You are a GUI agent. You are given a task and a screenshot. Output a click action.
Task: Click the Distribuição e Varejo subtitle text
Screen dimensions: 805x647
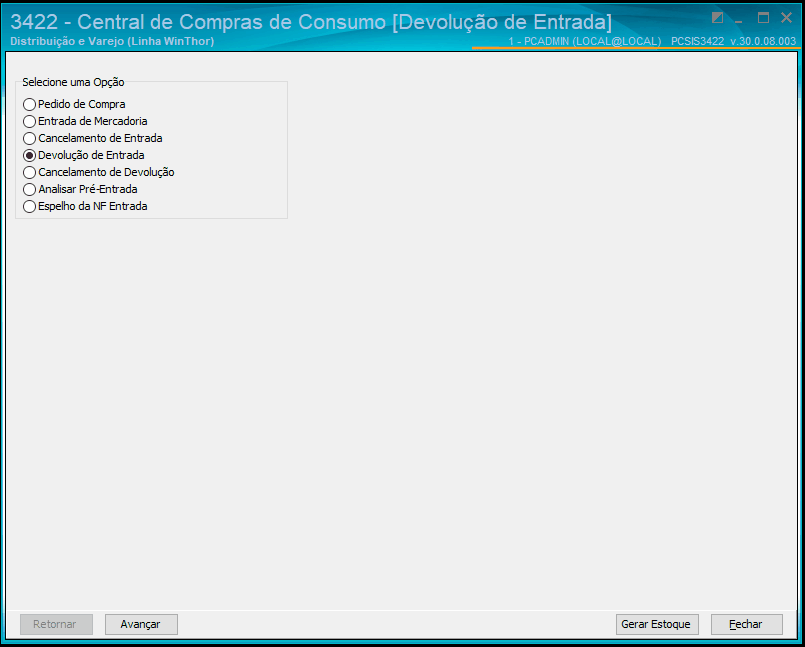112,41
